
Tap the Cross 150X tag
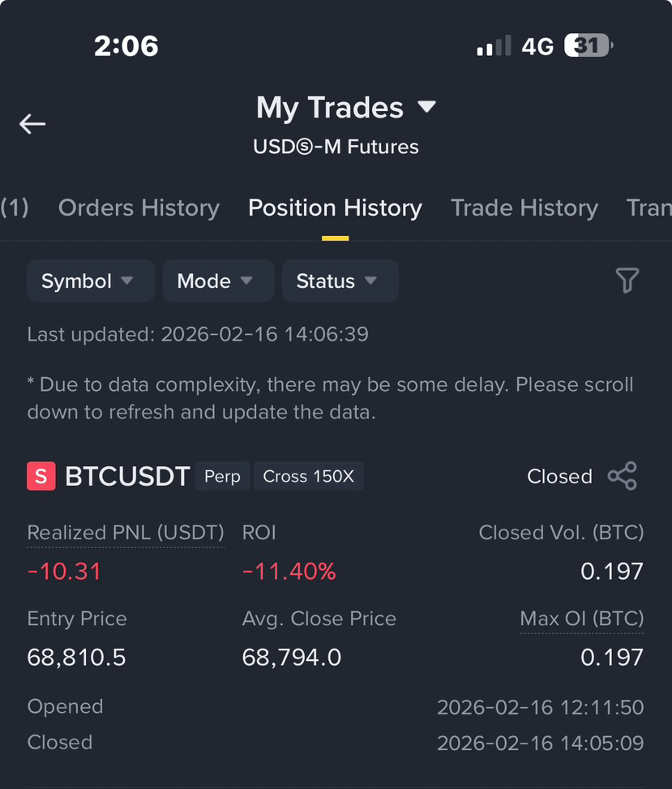[308, 476]
